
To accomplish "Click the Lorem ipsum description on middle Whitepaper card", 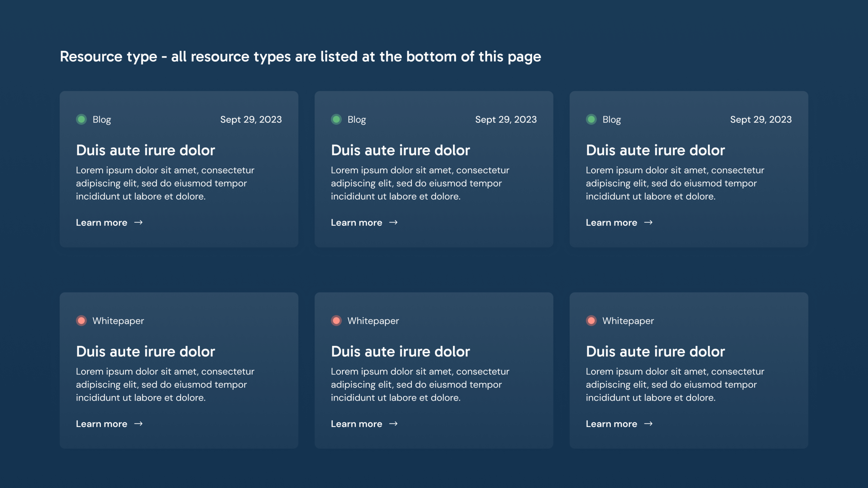I will click(420, 385).
